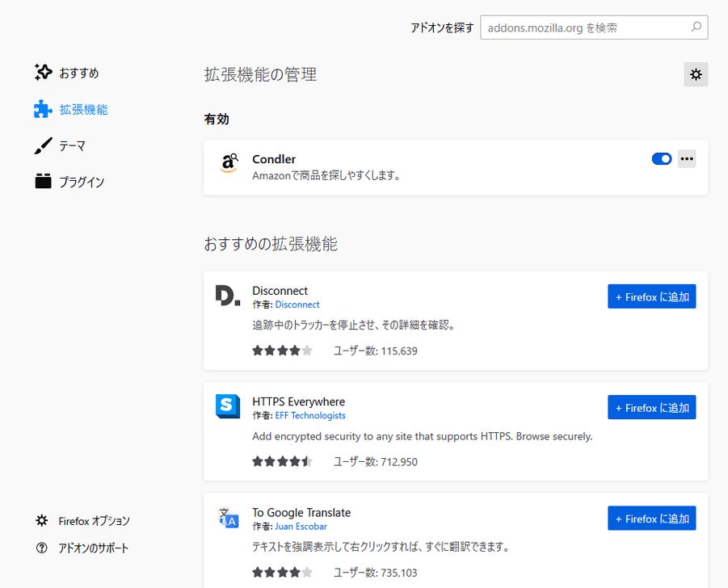Focus the addons.mozilla.org search field
The height and width of the screenshot is (588, 728).
594,27
